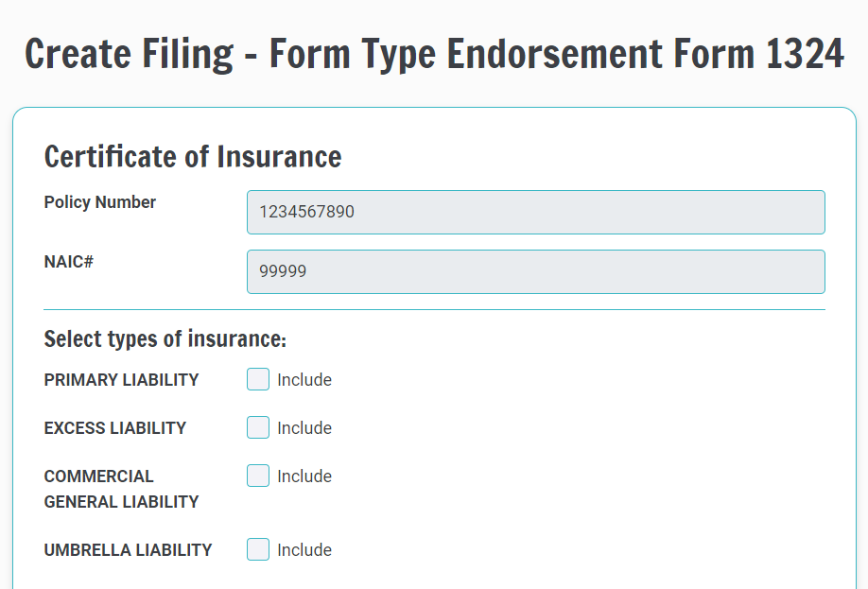Click the Include text beside UMBRELLA LIABILITY

[x=303, y=549]
